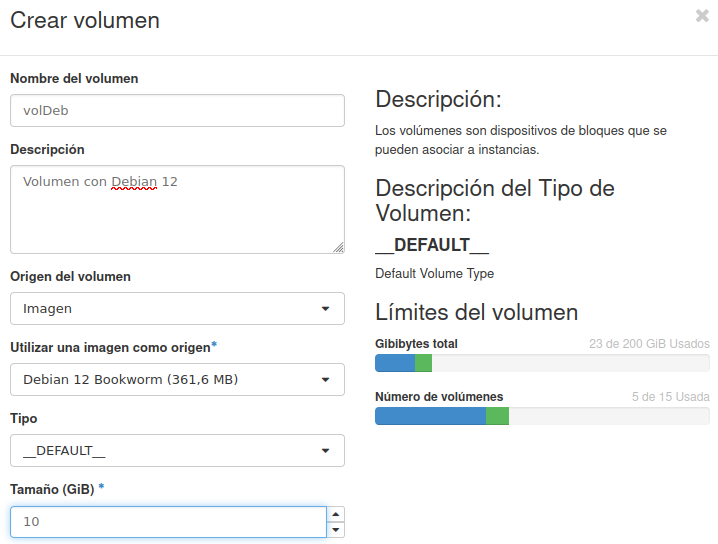Click the __DEFAULT__ volume type heading
The height and width of the screenshot is (544, 718).
point(432,245)
